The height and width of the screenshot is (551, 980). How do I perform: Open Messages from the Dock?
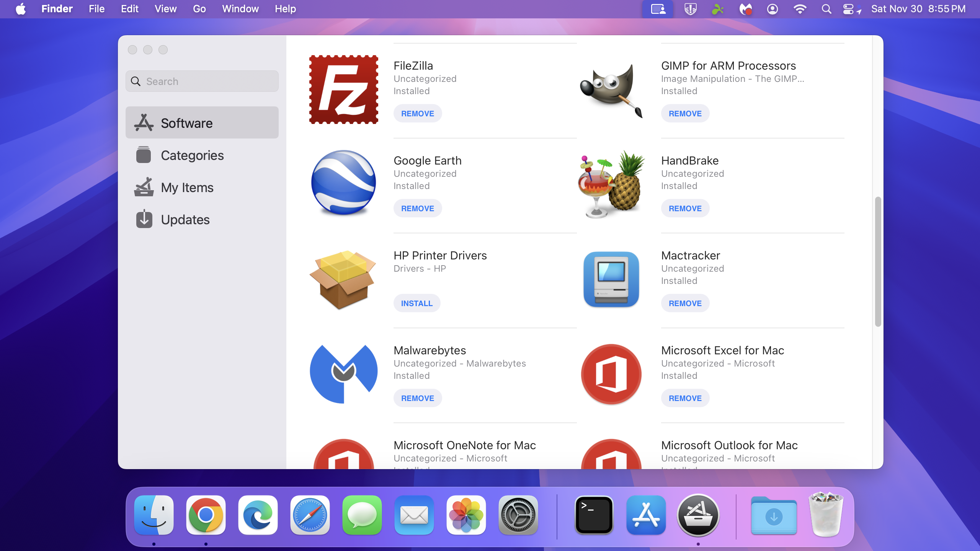pyautogui.click(x=362, y=515)
